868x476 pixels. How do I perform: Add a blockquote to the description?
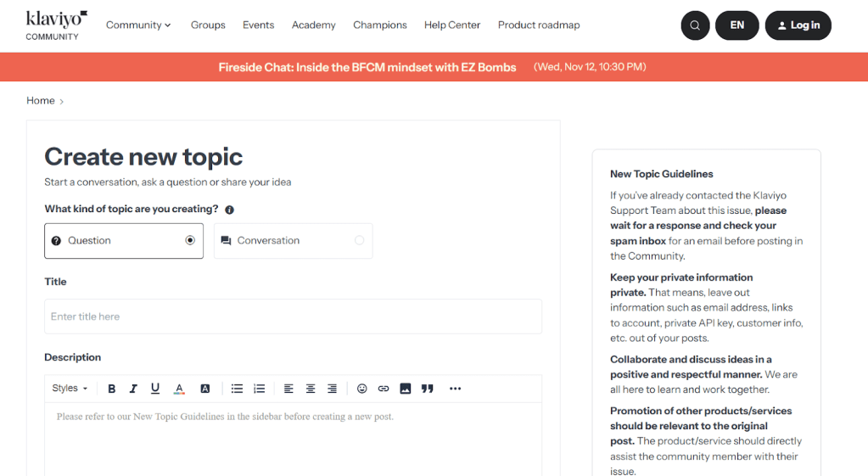click(x=428, y=389)
